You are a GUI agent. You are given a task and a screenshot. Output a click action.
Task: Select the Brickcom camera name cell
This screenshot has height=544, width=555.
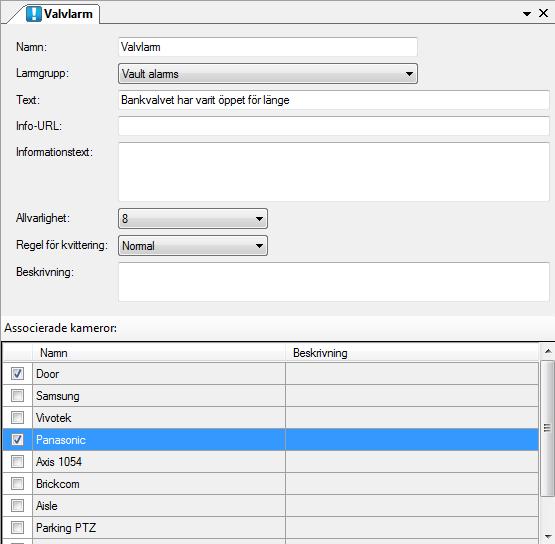tap(159, 483)
